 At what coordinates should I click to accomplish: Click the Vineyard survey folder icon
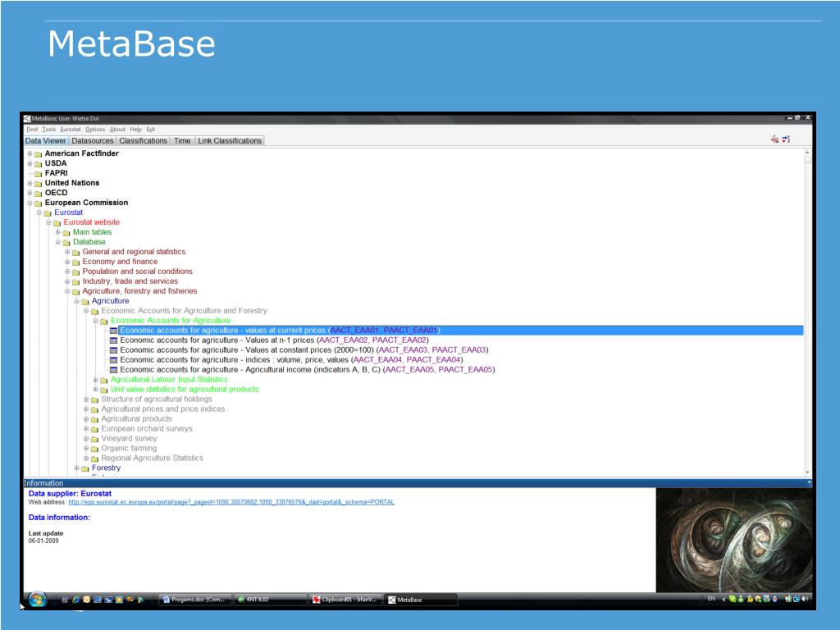click(x=95, y=440)
